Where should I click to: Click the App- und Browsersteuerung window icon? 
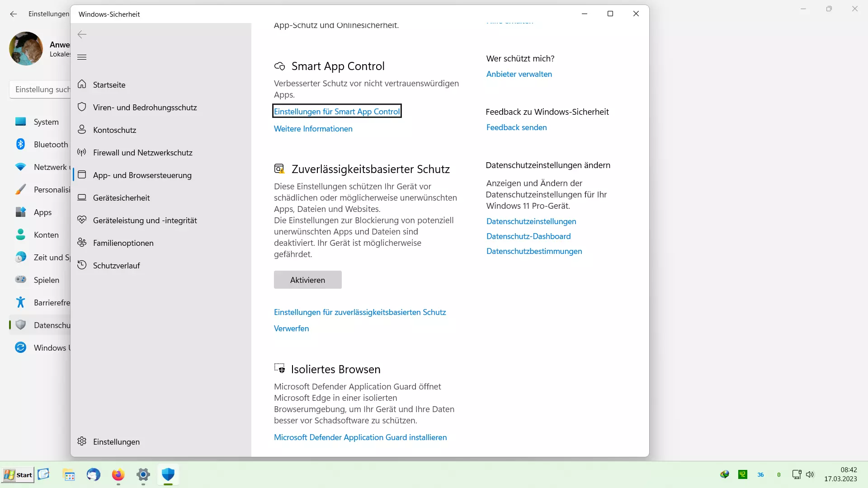pos(82,175)
